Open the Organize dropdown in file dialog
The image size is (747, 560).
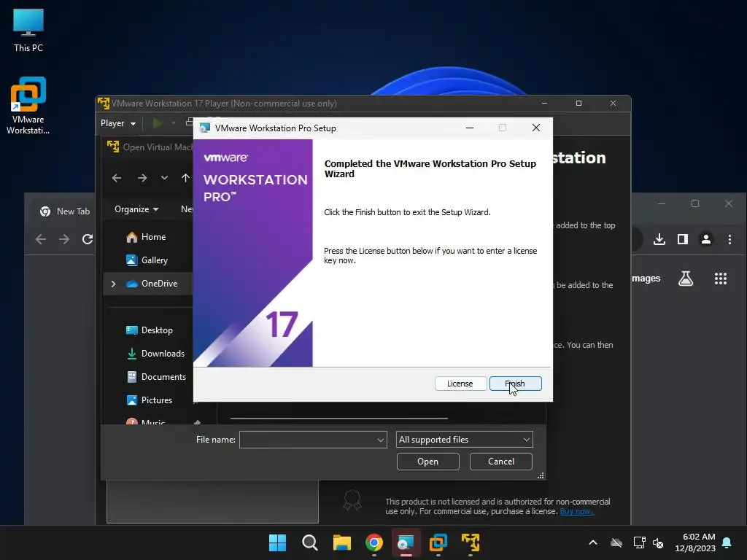pyautogui.click(x=136, y=209)
